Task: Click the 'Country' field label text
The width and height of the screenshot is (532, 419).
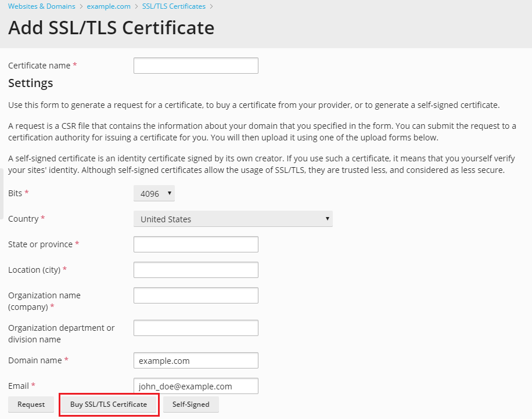Action: pyautogui.click(x=23, y=219)
